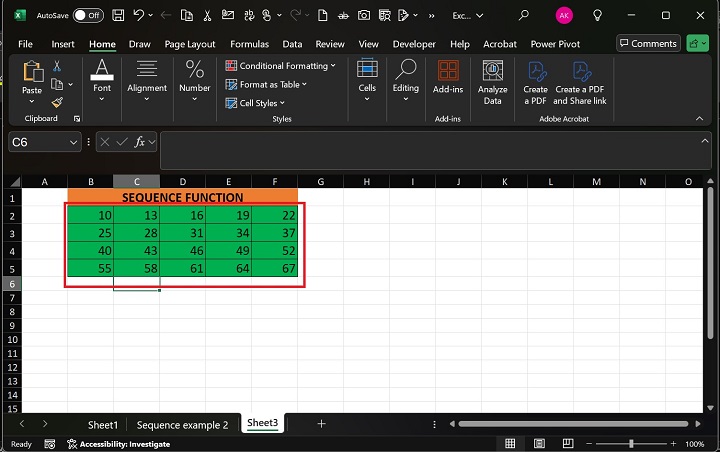Open the Formulas ribbon tab
720x452 pixels.
(249, 44)
